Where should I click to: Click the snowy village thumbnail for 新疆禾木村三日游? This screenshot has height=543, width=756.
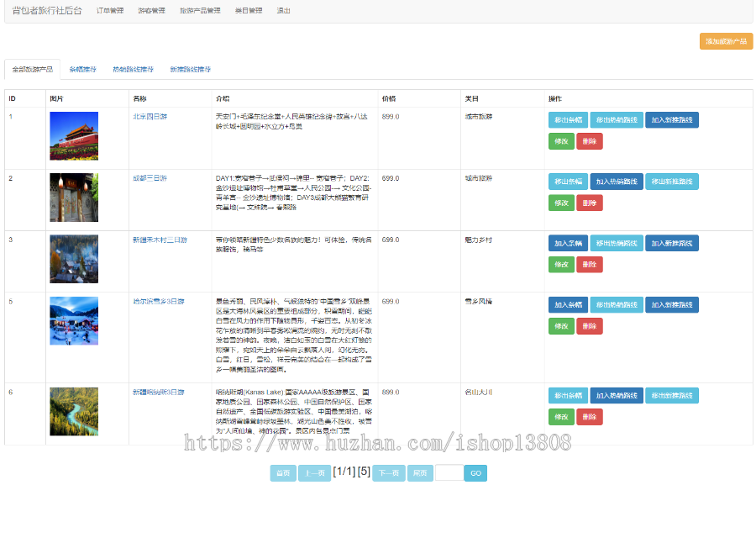pos(74,259)
